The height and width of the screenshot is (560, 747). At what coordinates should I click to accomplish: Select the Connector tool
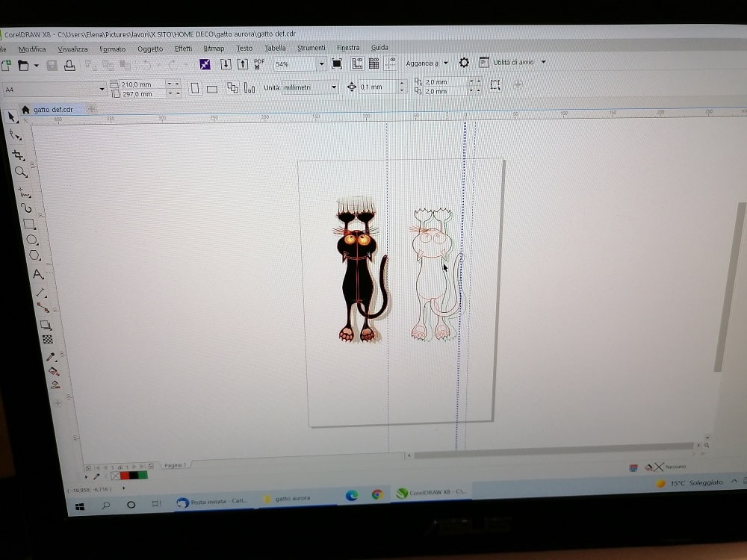43,308
